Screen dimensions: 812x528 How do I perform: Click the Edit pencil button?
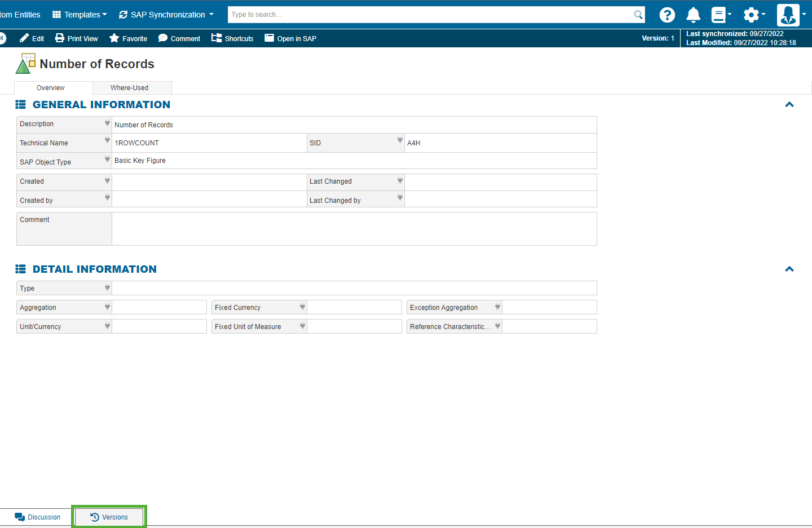click(32, 38)
